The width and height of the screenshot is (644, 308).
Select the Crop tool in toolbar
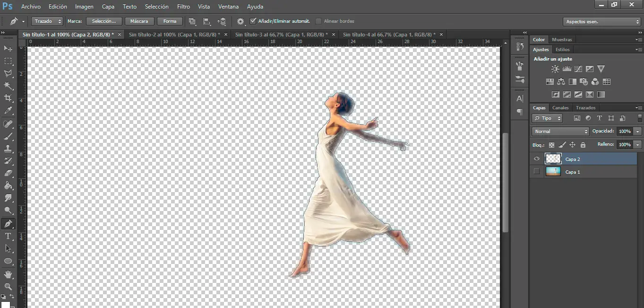coord(8,98)
